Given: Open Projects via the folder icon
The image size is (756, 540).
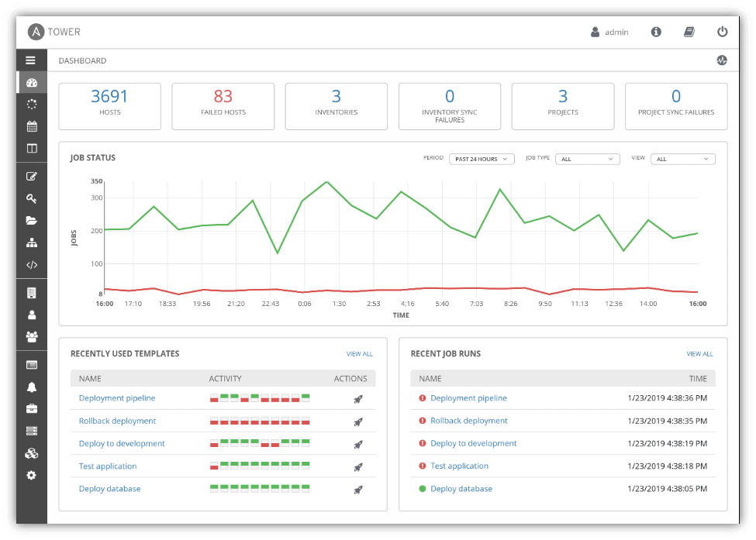Looking at the screenshot, I should (x=31, y=220).
